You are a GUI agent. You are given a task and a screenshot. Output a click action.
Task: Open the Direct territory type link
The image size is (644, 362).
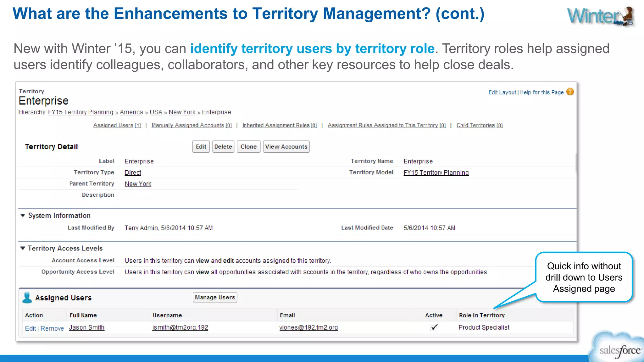[133, 173]
